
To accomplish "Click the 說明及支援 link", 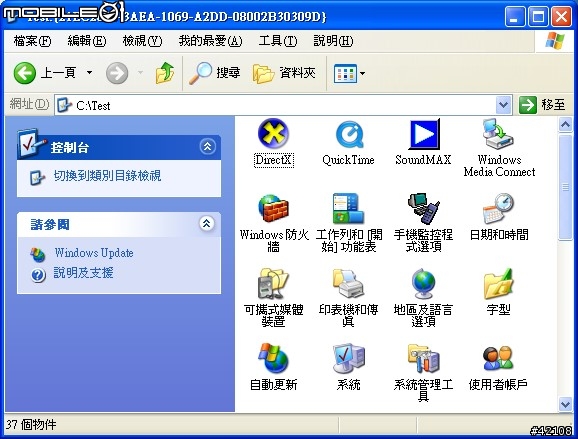I will click(x=83, y=273).
